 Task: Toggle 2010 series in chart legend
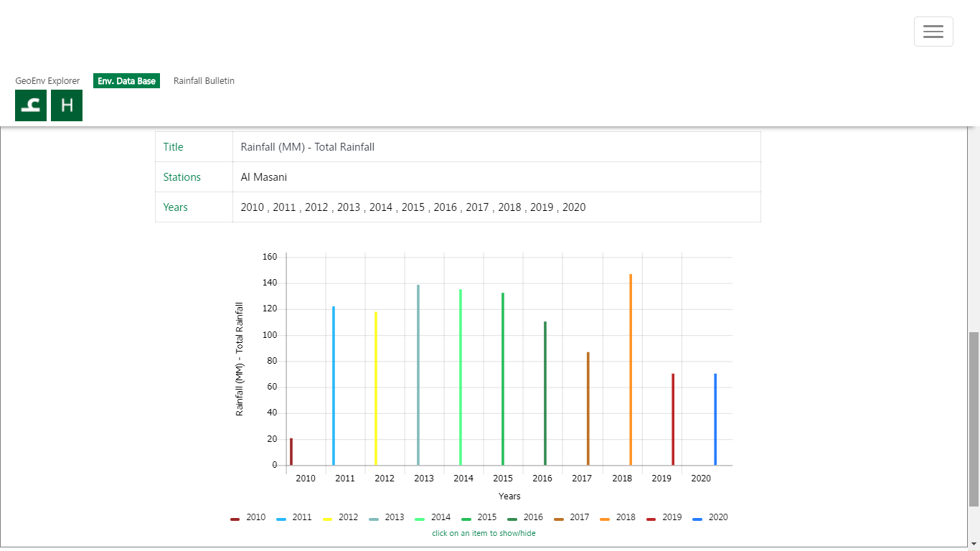tap(248, 517)
